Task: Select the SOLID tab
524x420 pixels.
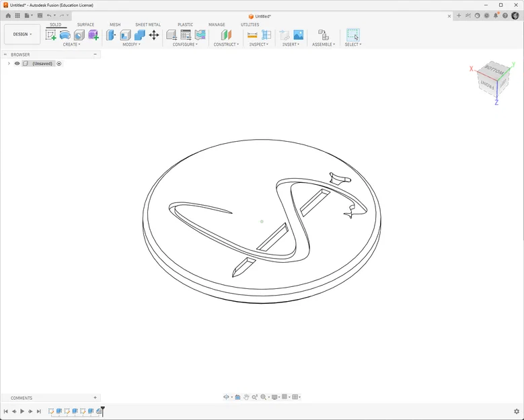Action: click(x=55, y=25)
